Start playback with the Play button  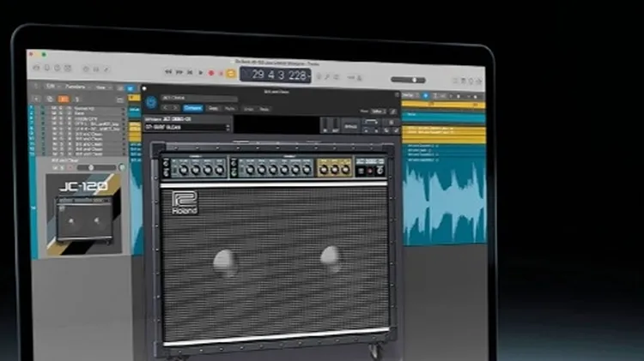pos(200,73)
